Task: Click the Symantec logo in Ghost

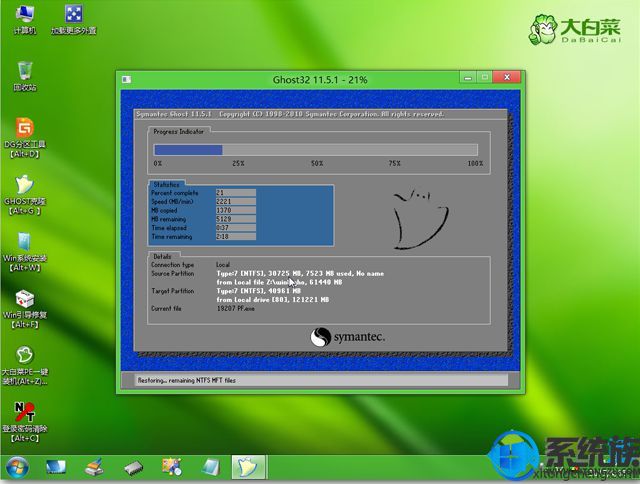Action: (347, 337)
